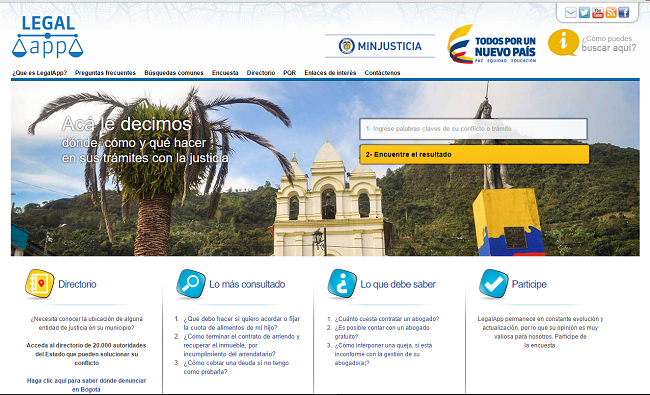Open the Facebook page icon
The image size is (650, 395).
coord(623,13)
